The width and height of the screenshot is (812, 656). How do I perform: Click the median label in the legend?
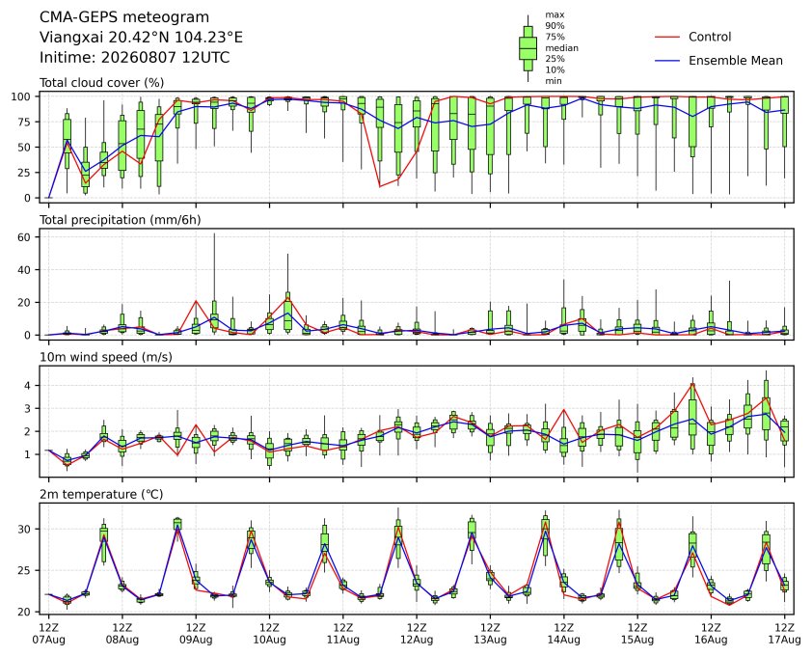561,47
